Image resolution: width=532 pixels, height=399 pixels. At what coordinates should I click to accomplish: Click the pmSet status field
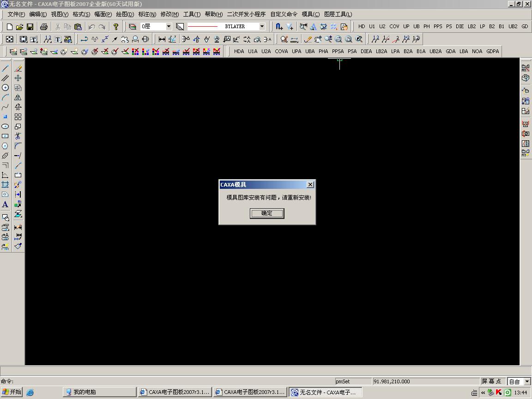[x=353, y=382]
